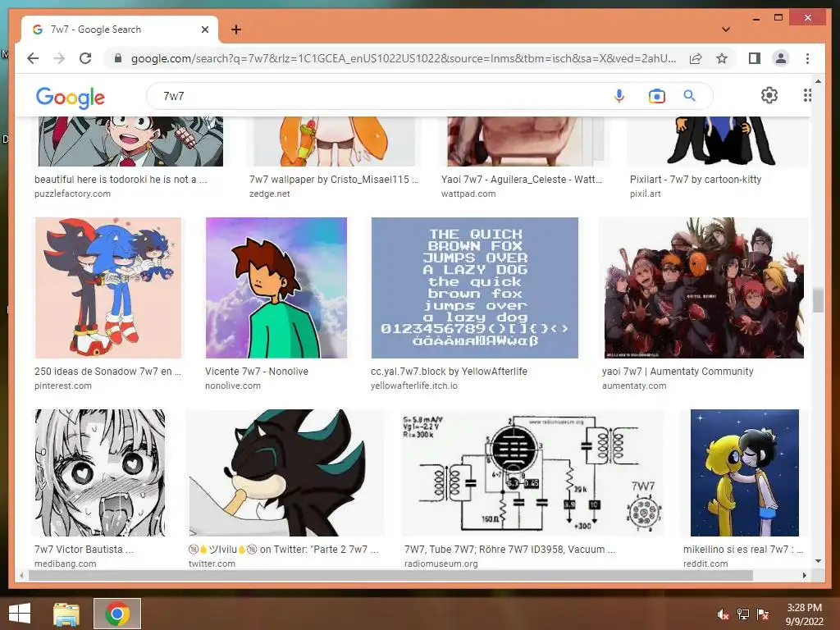Viewport: 840px width, 630px height.
Task: Open the mikellino reddit image
Action: pos(745,473)
